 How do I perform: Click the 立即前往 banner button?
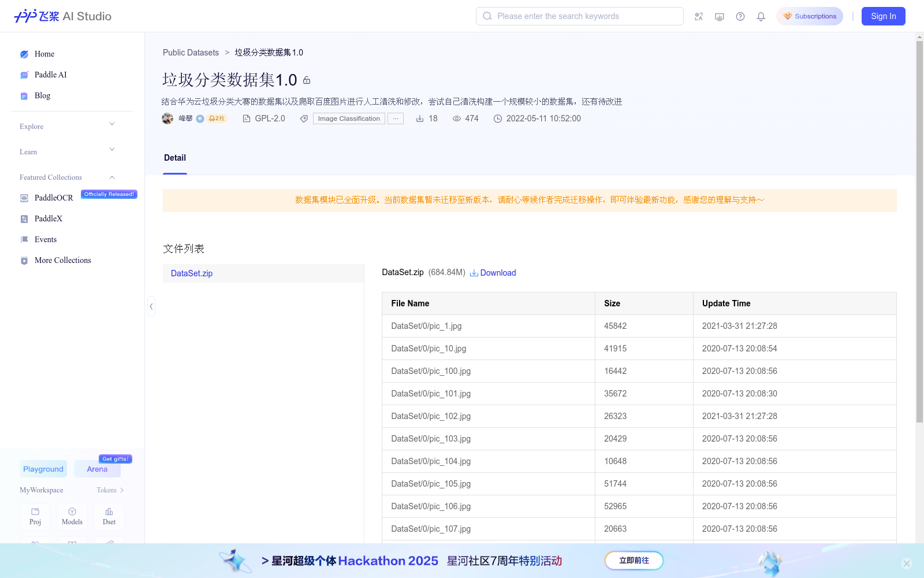[x=634, y=561]
